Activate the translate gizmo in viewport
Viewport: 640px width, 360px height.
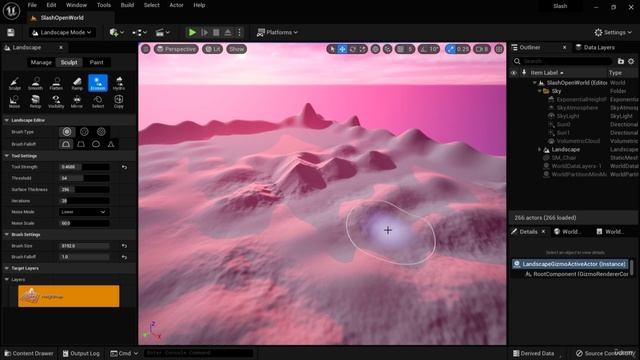(x=342, y=49)
